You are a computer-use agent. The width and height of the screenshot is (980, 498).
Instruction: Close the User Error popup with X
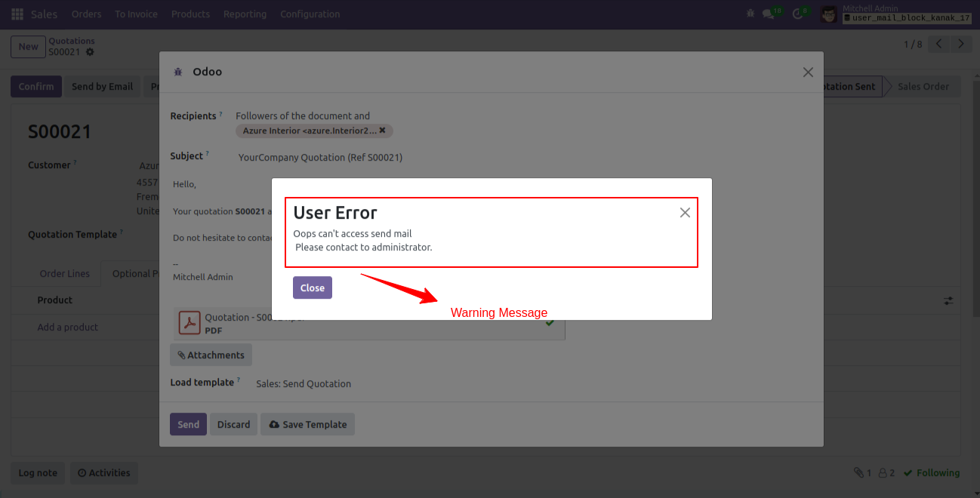[x=685, y=213]
